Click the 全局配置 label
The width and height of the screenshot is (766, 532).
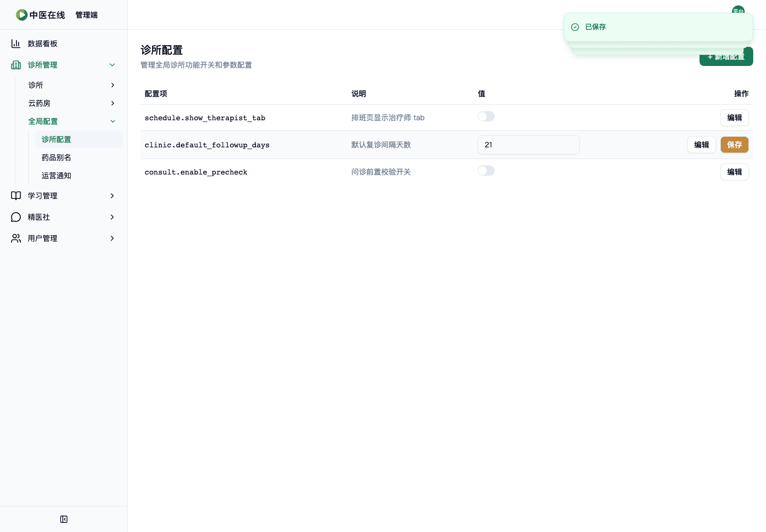coord(43,121)
